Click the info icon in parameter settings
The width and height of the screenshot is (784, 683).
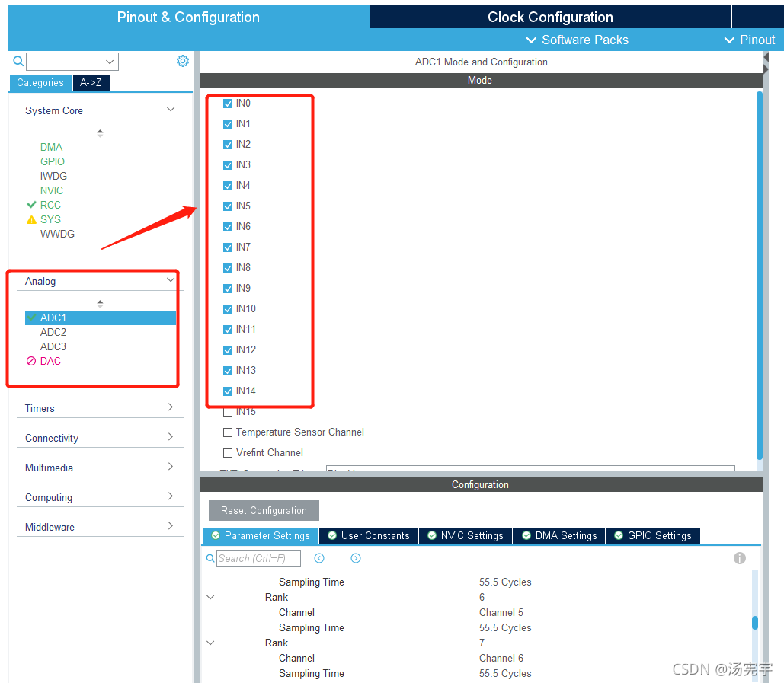point(740,558)
